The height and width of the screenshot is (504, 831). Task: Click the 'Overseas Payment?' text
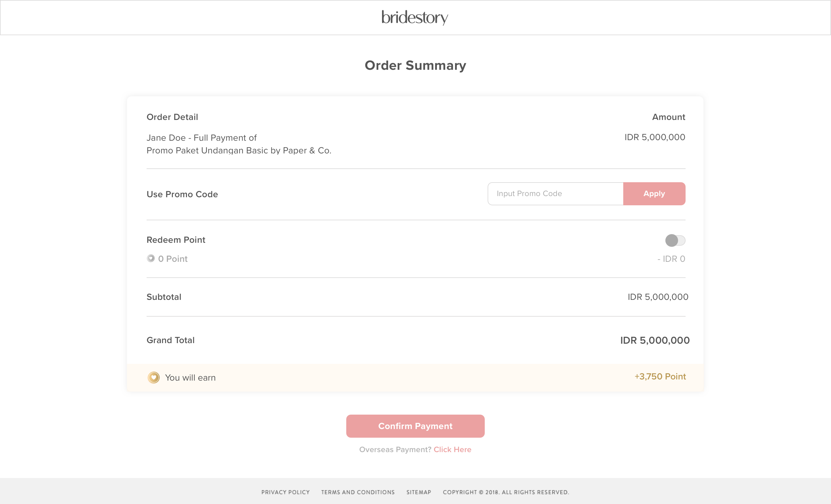pos(395,450)
